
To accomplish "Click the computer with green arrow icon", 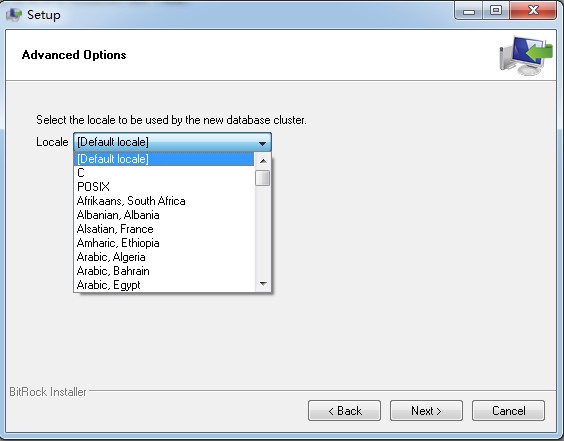I will 526,56.
